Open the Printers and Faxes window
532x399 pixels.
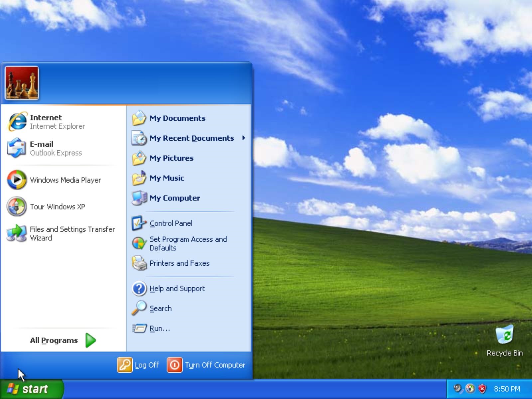[180, 263]
